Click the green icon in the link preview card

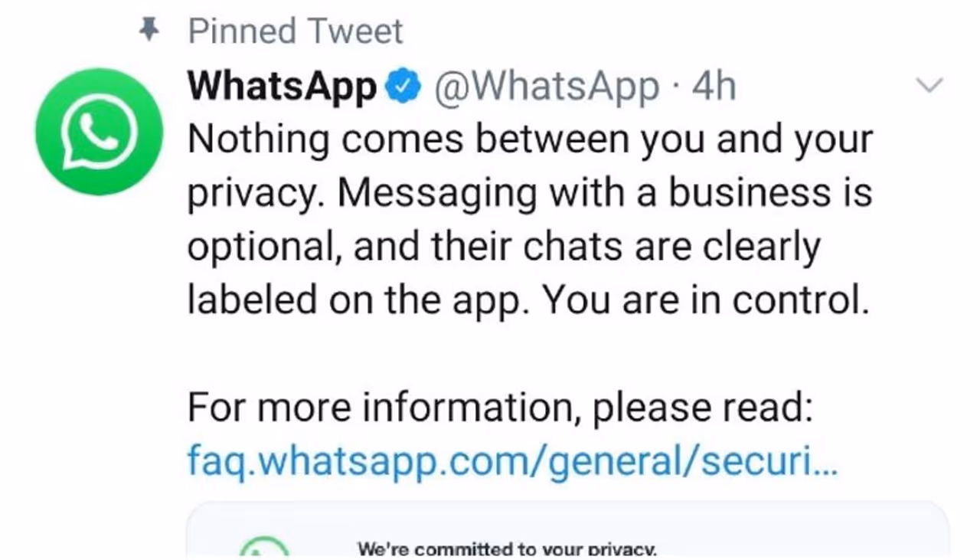pyautogui.click(x=264, y=547)
